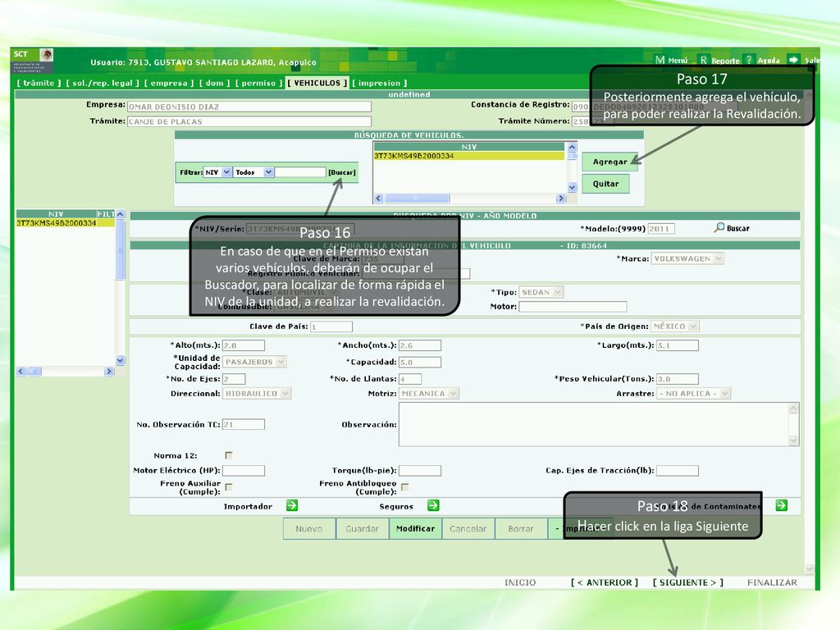Open País de Origen MÉXICO dropdown

pyautogui.click(x=675, y=326)
